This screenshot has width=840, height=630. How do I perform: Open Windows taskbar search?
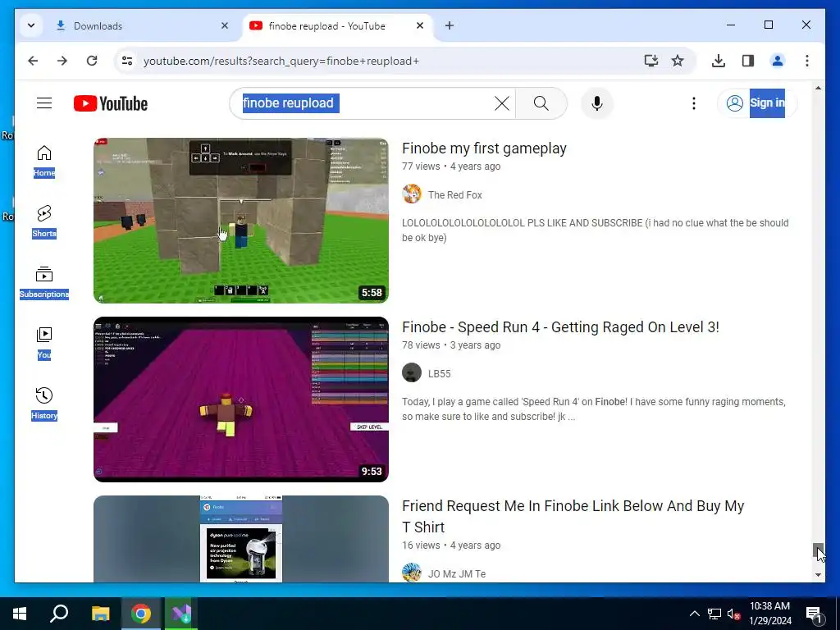pos(59,614)
